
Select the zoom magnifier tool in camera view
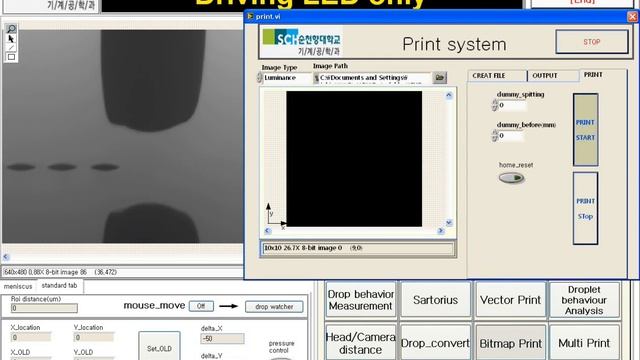[x=11, y=29]
